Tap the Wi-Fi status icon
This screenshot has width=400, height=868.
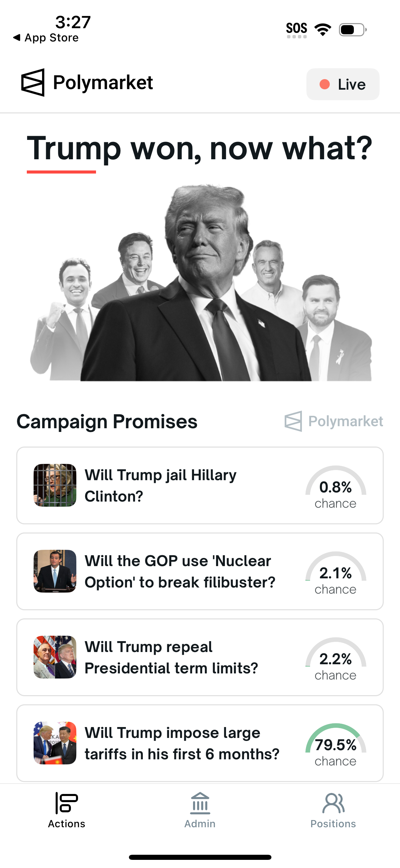[x=323, y=30]
